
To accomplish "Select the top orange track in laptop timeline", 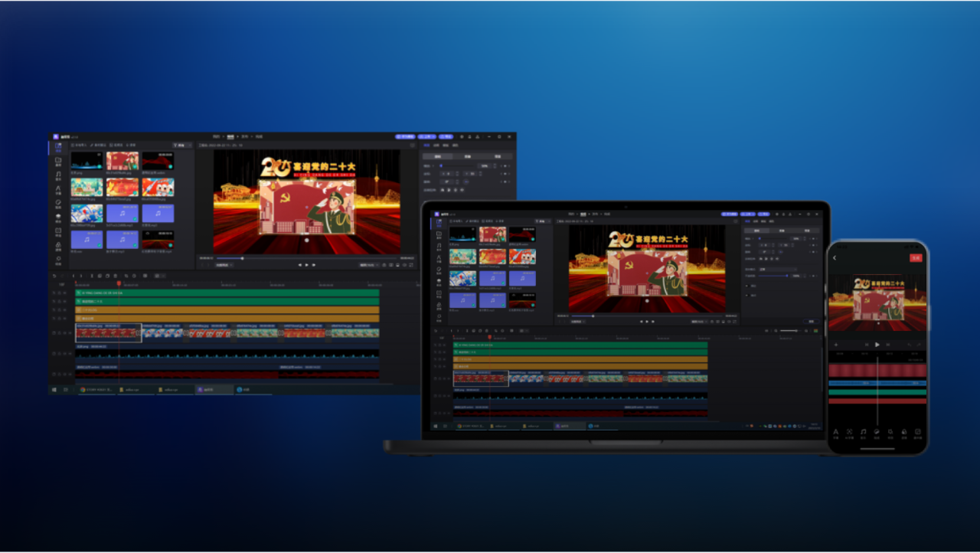I will (580, 359).
